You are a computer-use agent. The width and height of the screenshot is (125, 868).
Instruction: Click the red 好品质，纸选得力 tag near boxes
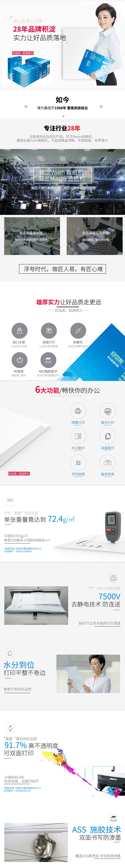point(23,53)
